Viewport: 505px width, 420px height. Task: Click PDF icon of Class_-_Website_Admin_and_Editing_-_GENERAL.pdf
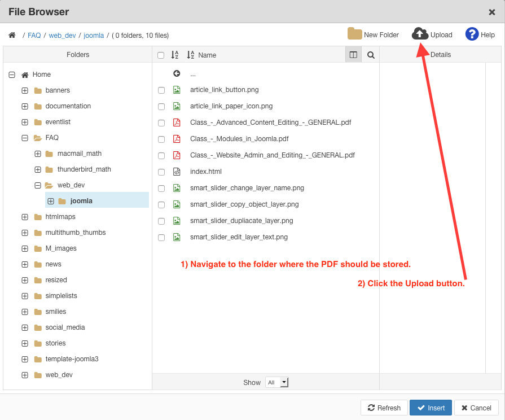[x=177, y=155]
